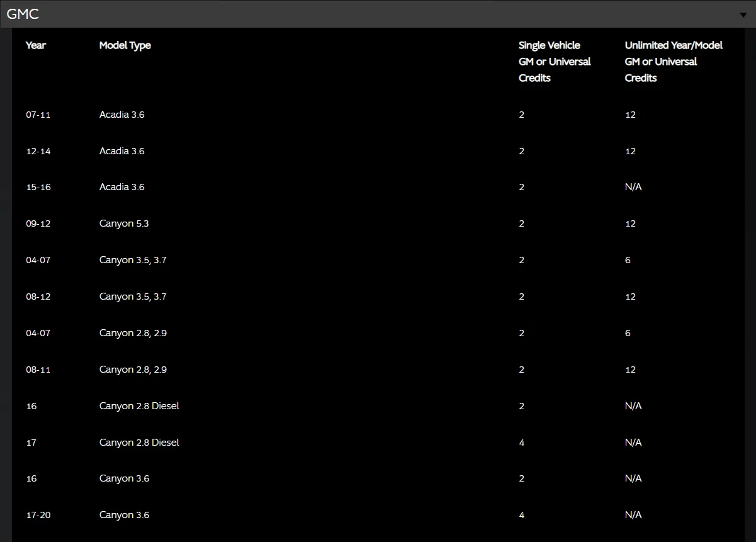The image size is (756, 542).
Task: Select year 08-12 cell
Action: click(38, 297)
